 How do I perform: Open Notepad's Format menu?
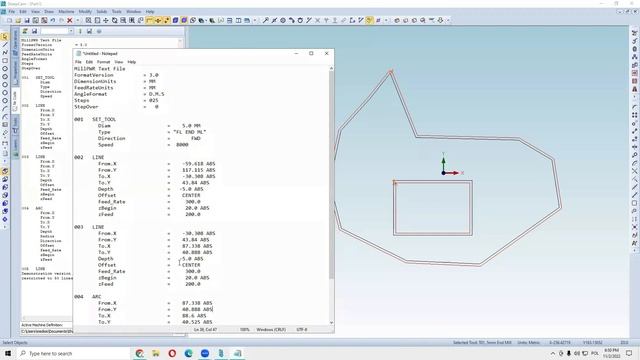103,62
